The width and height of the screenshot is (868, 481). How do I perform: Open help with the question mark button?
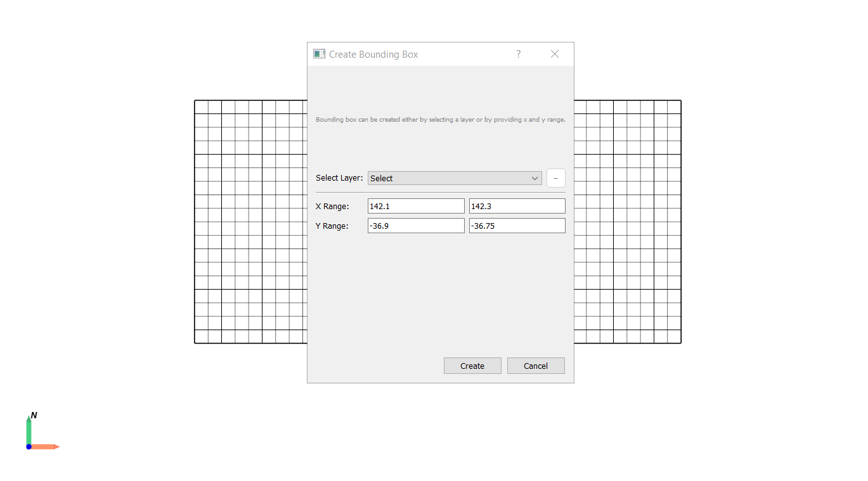[518, 54]
